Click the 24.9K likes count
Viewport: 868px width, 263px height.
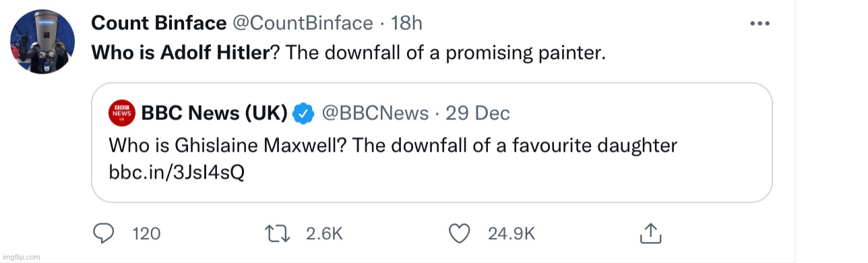[x=511, y=234]
